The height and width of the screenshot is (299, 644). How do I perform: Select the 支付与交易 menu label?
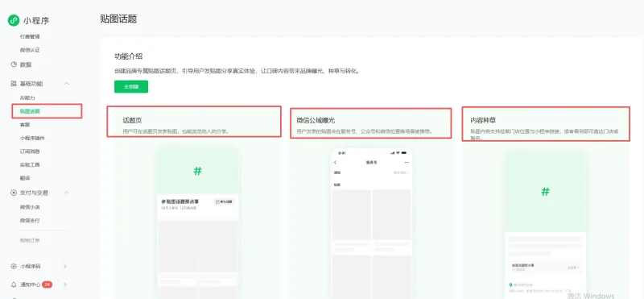(34, 193)
